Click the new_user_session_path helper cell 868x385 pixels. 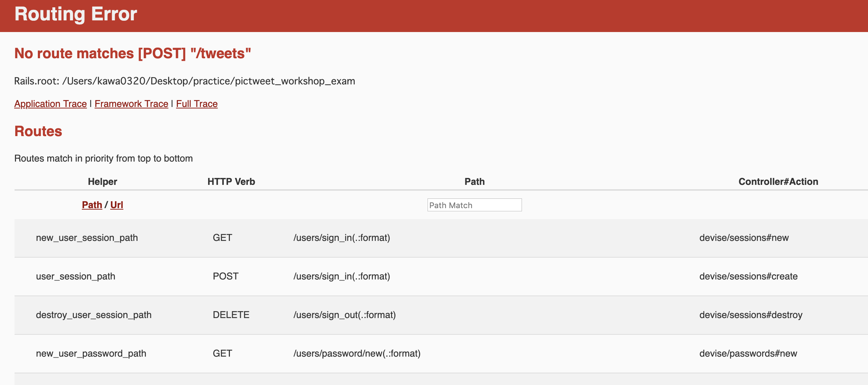click(x=87, y=238)
